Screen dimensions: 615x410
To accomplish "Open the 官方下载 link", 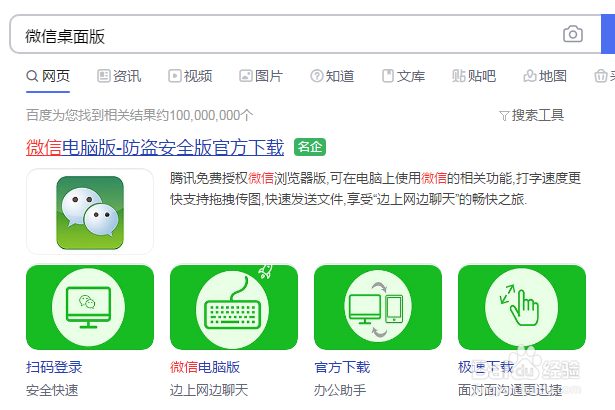I will click(x=342, y=367).
